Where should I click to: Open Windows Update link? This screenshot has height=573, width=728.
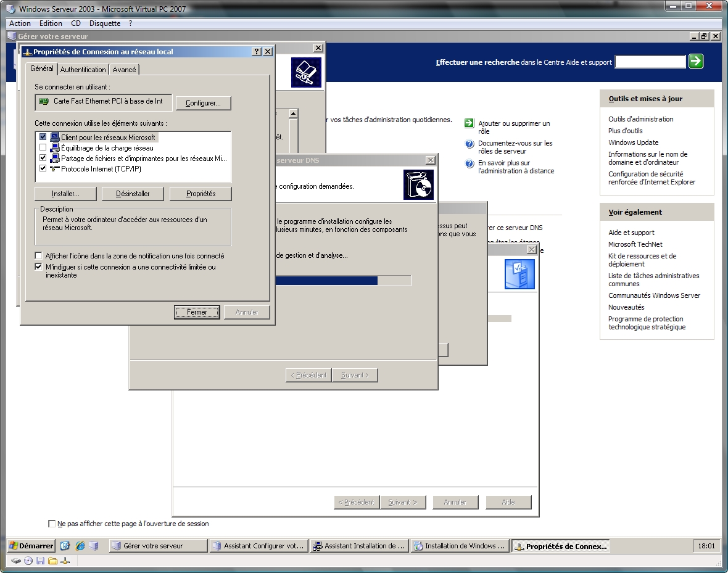633,142
